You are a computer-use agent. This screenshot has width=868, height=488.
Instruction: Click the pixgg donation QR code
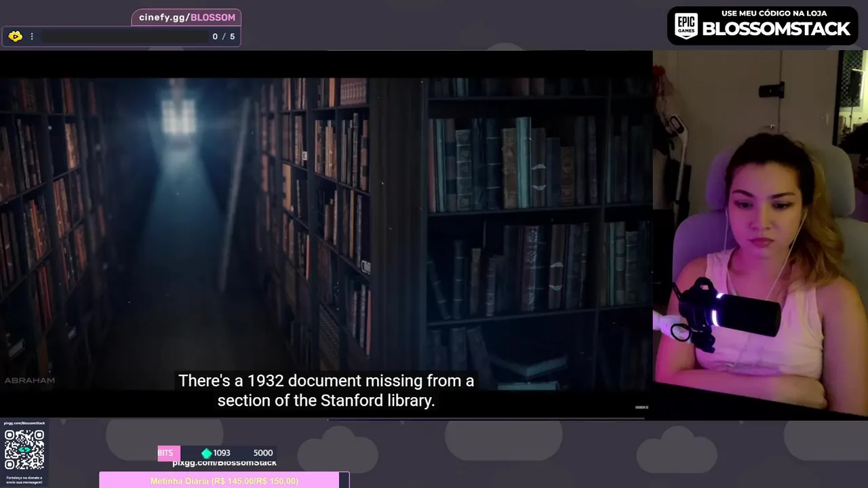pyautogui.click(x=24, y=449)
